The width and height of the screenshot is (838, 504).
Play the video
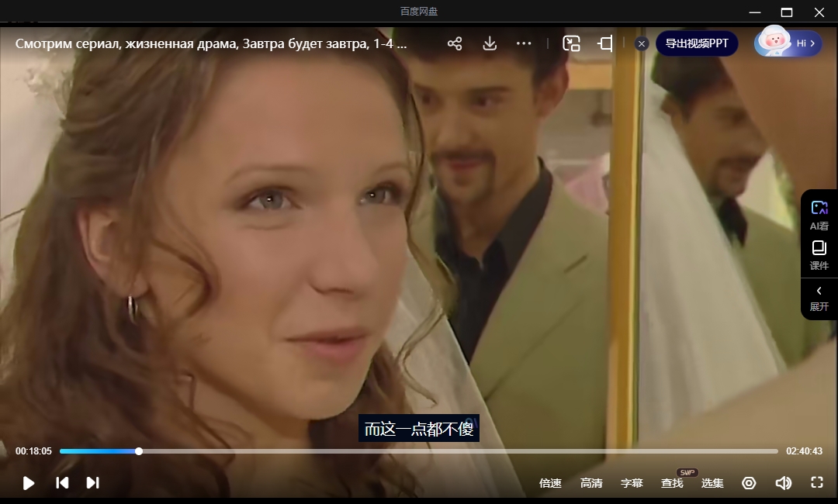[x=29, y=483]
